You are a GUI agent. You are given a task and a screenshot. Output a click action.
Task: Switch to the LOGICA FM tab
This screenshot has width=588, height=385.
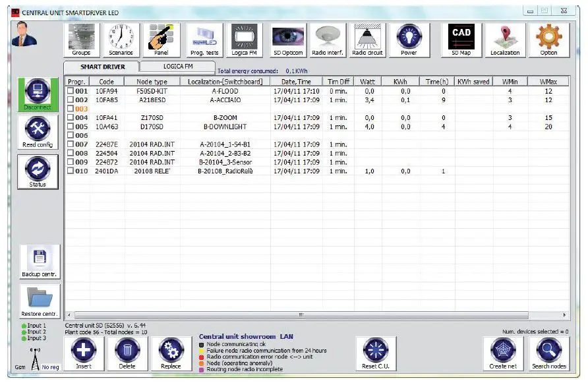pyautogui.click(x=178, y=67)
